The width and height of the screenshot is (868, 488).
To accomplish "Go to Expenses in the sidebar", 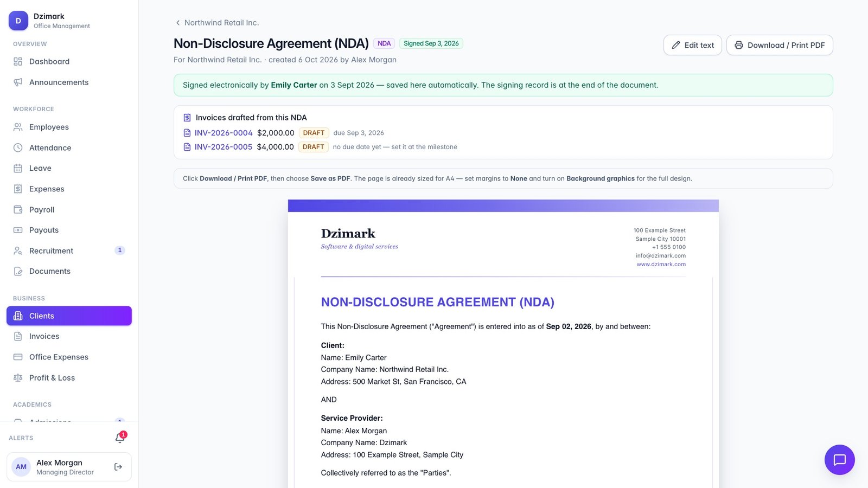I will (69, 189).
